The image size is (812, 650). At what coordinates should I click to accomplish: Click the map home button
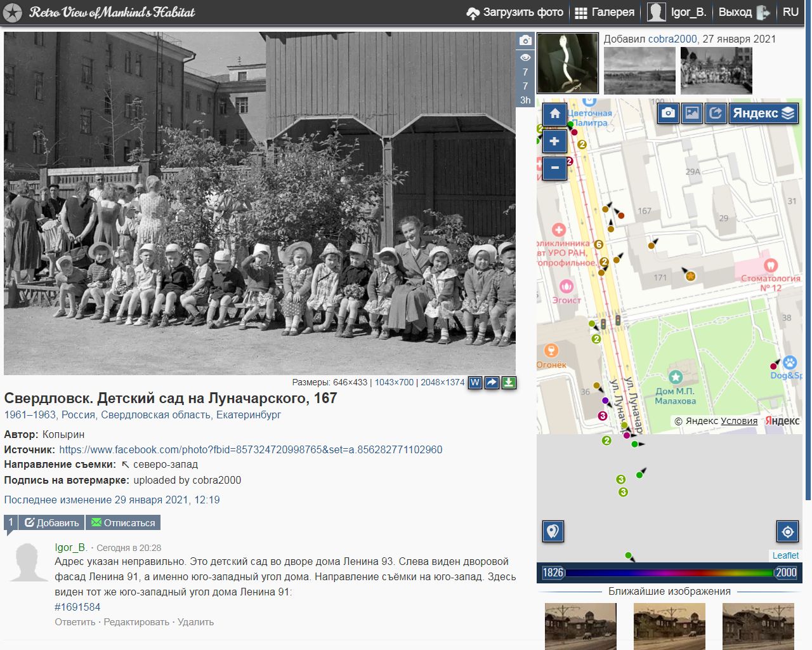coord(554,114)
